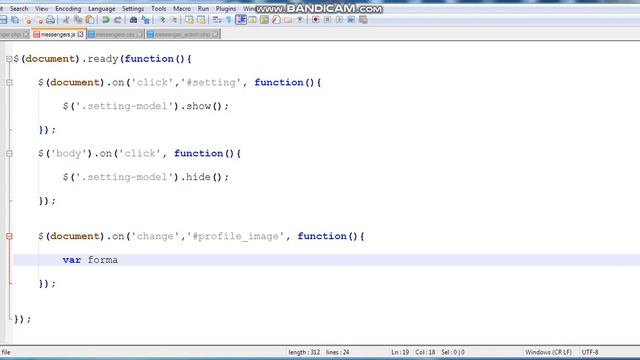Click the Playback macro icon
This screenshot has height=360, width=640.
(339, 20)
